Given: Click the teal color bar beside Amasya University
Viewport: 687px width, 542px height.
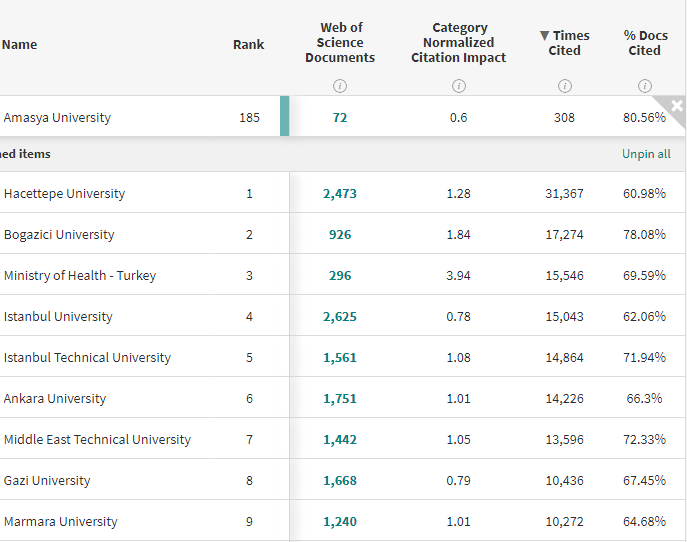Looking at the screenshot, I should [x=285, y=117].
